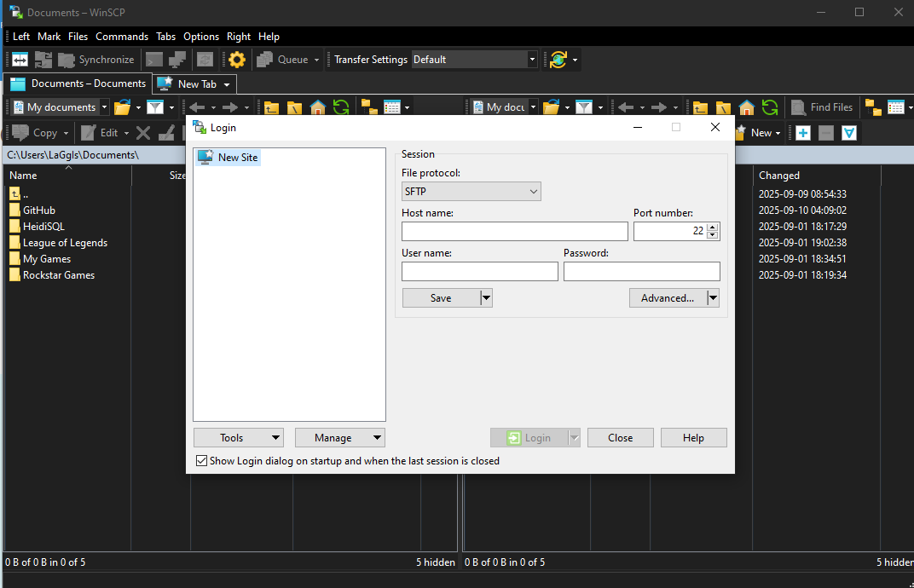
Task: Open the Files menu
Action: pos(78,36)
